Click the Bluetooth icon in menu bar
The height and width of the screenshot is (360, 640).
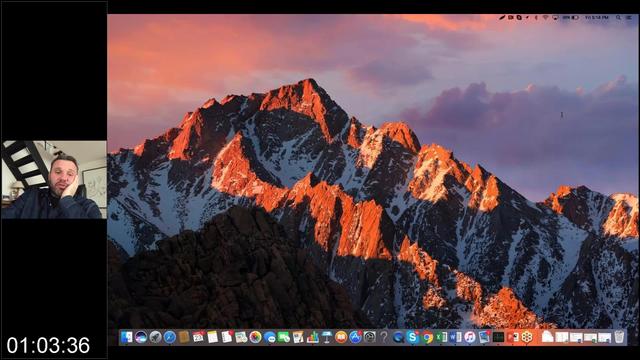click(536, 18)
